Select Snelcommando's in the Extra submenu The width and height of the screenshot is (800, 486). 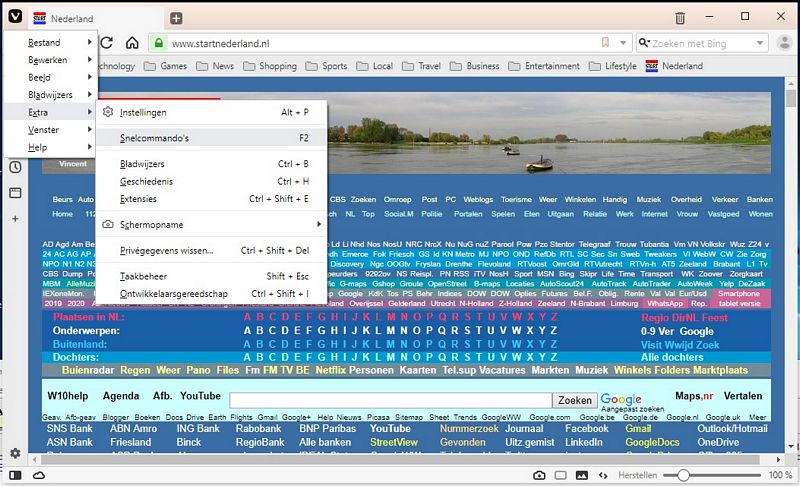coord(211,138)
